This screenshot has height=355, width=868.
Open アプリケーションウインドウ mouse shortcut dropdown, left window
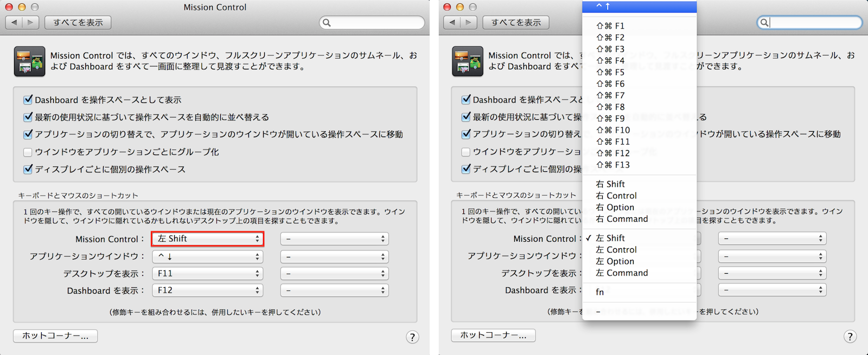tap(335, 256)
